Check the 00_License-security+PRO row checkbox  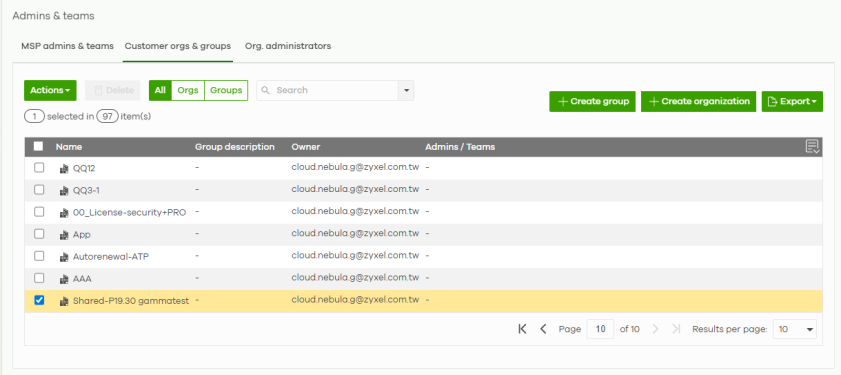[x=39, y=212]
